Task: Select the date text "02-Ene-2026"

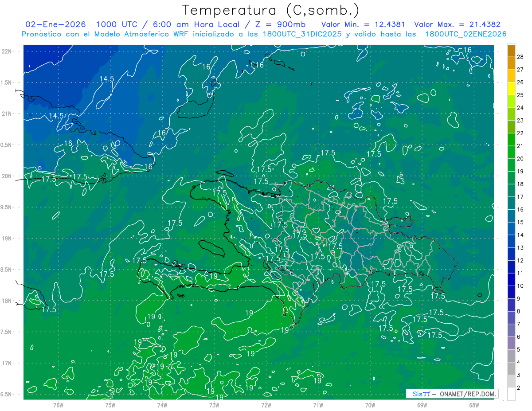Action: pos(56,24)
